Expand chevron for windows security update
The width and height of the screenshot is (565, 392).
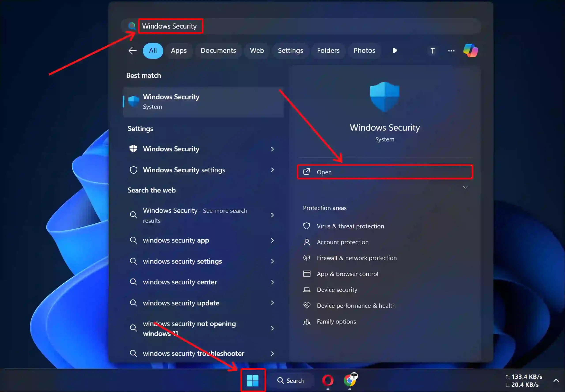272,303
